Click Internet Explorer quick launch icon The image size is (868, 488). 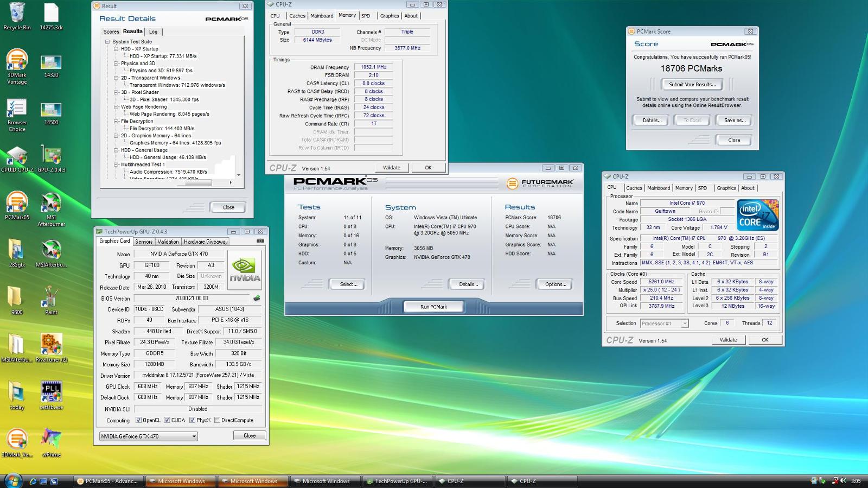33,481
